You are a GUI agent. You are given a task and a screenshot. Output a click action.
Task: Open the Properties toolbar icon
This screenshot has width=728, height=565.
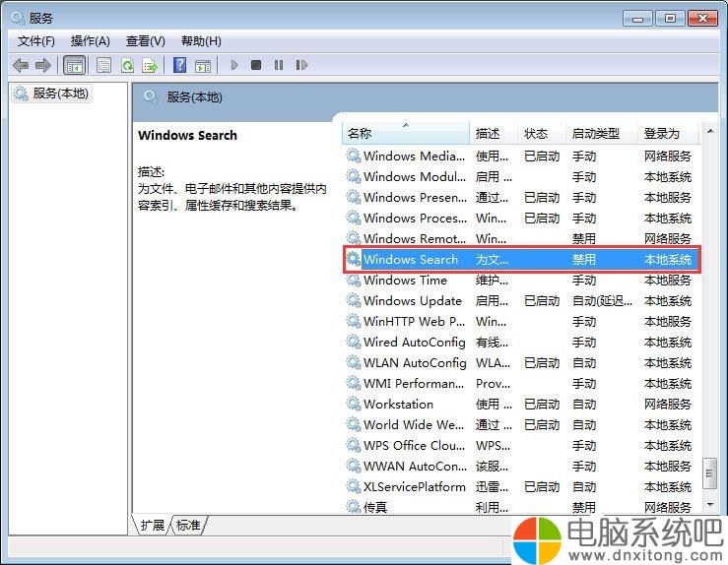(103, 65)
